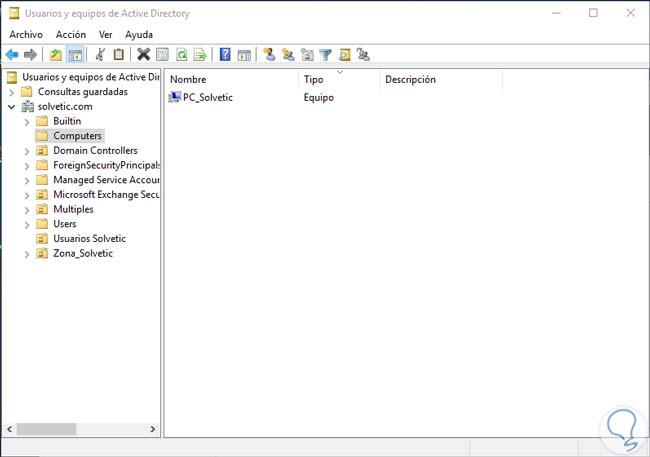650x457 pixels.
Task: Click the Find objects icon in the toolbar
Action: (344, 54)
